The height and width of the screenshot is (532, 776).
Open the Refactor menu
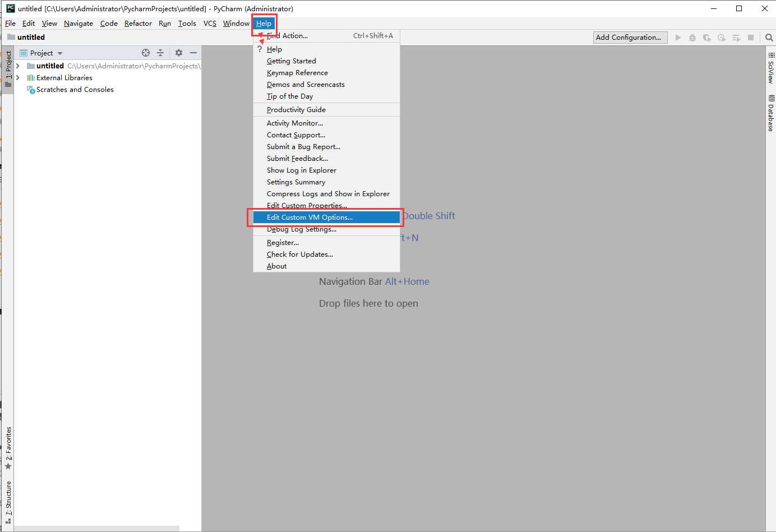pyautogui.click(x=138, y=23)
